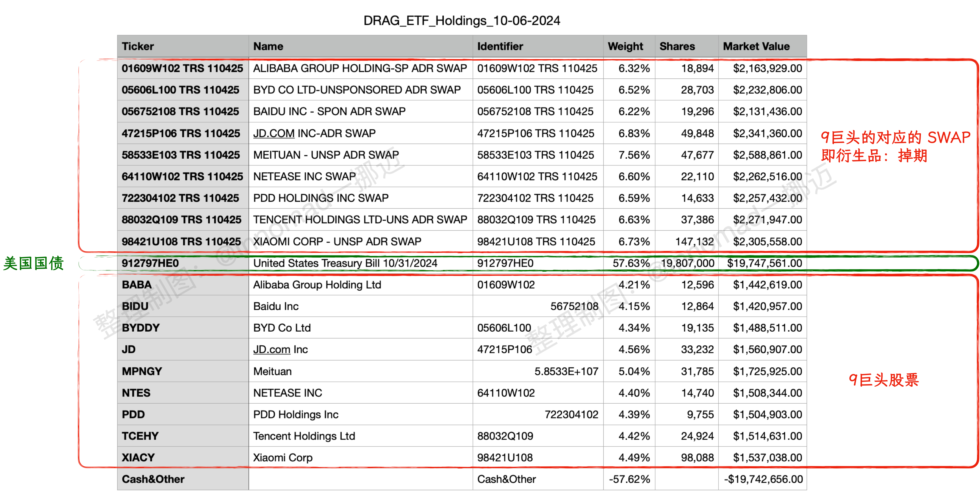This screenshot has height=501, width=980.
Task: Select ticker cell 98421U108 TRS 110425
Action: (x=182, y=241)
